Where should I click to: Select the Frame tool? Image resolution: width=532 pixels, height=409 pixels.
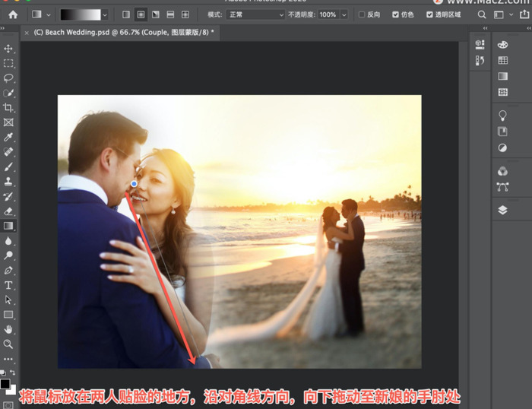pos(8,122)
